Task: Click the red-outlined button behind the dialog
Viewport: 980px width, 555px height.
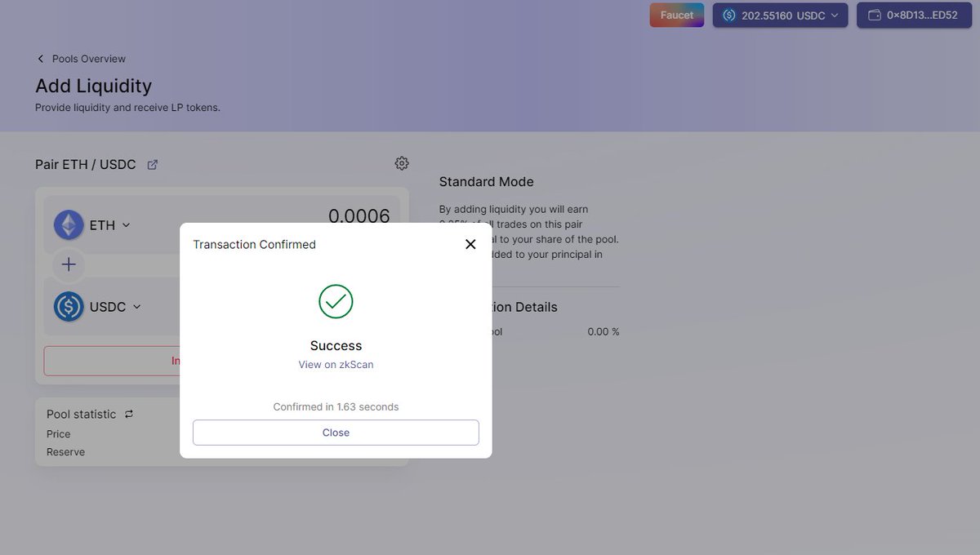Action: click(112, 361)
